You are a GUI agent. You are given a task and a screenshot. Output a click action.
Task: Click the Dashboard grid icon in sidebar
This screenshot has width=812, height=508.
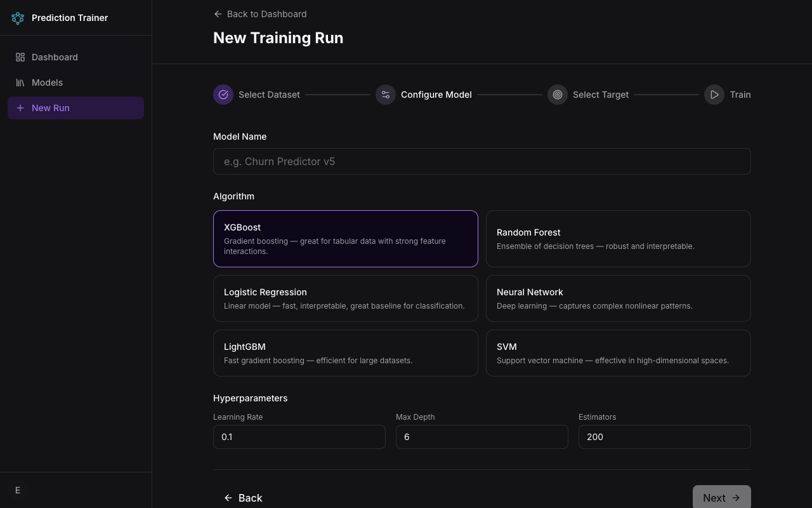click(20, 57)
